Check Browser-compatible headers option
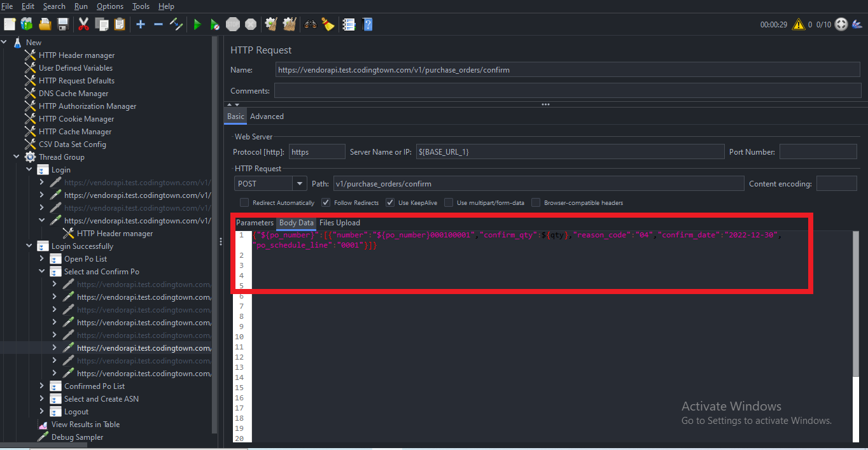This screenshot has height=450, width=868. [536, 202]
